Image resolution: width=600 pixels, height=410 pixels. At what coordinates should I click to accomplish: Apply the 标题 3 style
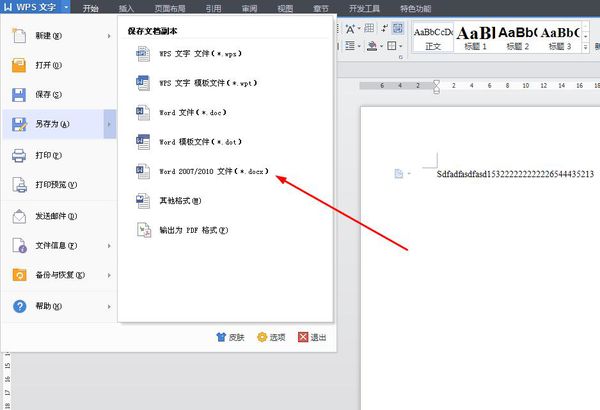560,38
